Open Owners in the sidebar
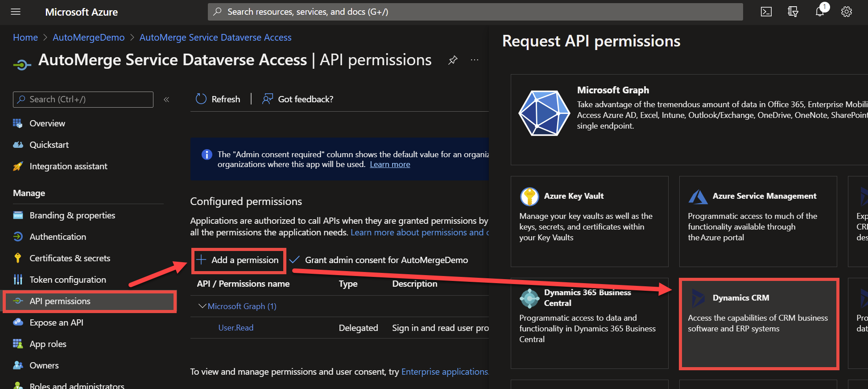This screenshot has height=389, width=868. [44, 365]
